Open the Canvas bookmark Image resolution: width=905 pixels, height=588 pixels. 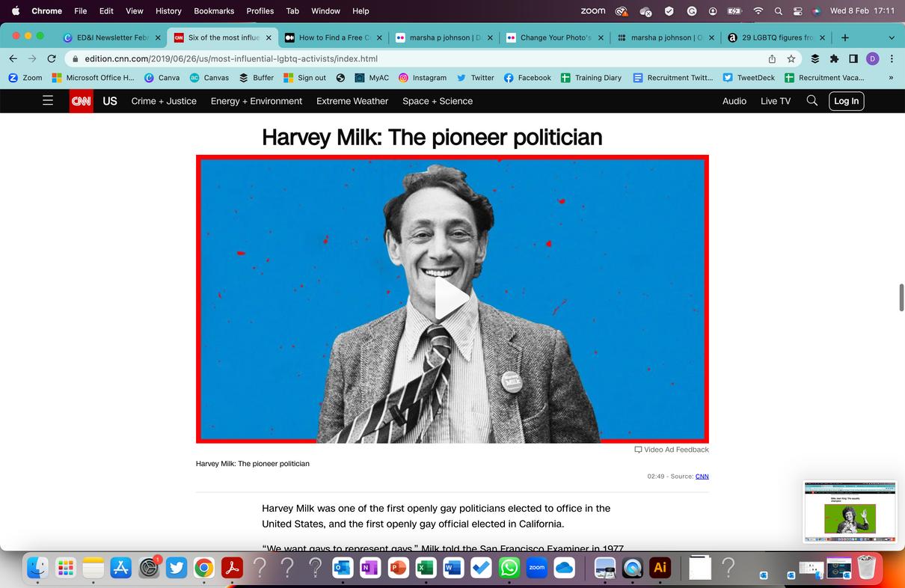[209, 78]
